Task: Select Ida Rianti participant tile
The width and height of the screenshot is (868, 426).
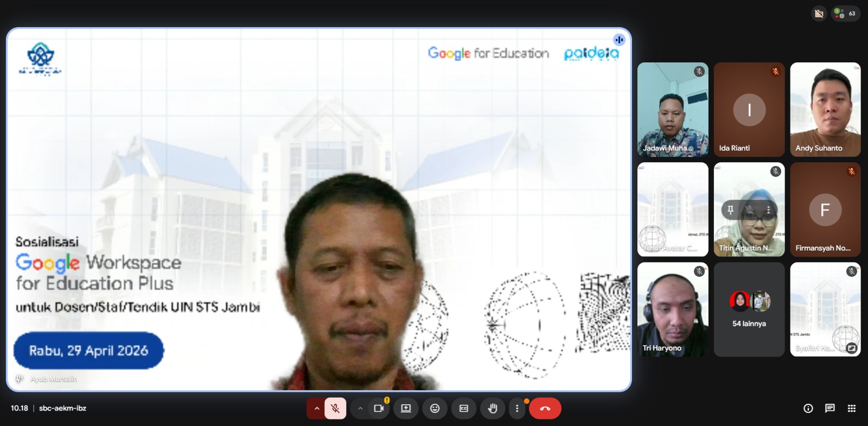Action: pyautogui.click(x=749, y=110)
